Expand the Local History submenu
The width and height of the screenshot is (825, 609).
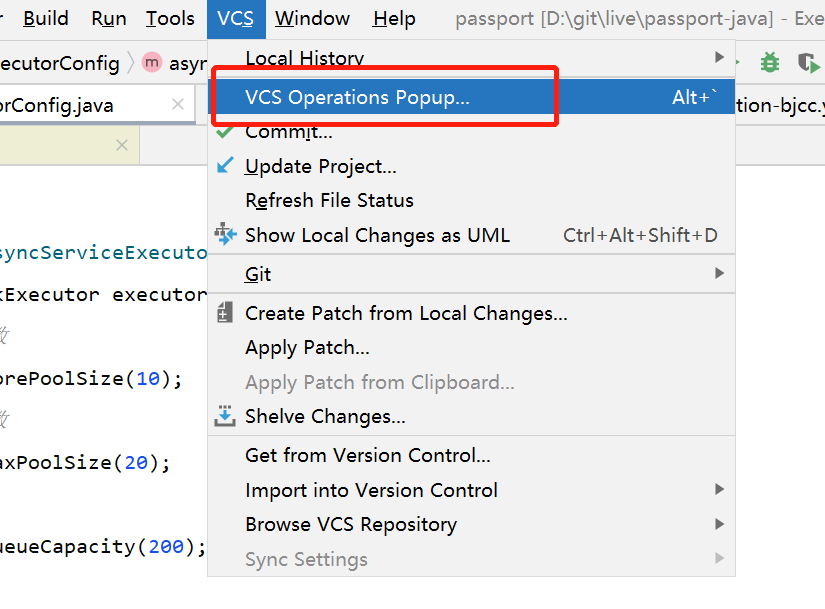point(719,57)
